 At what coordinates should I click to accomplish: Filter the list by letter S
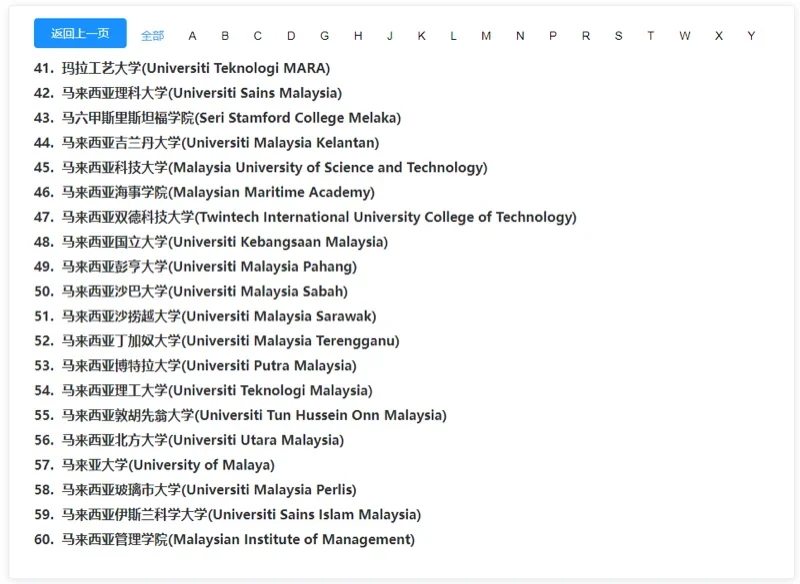pos(618,36)
